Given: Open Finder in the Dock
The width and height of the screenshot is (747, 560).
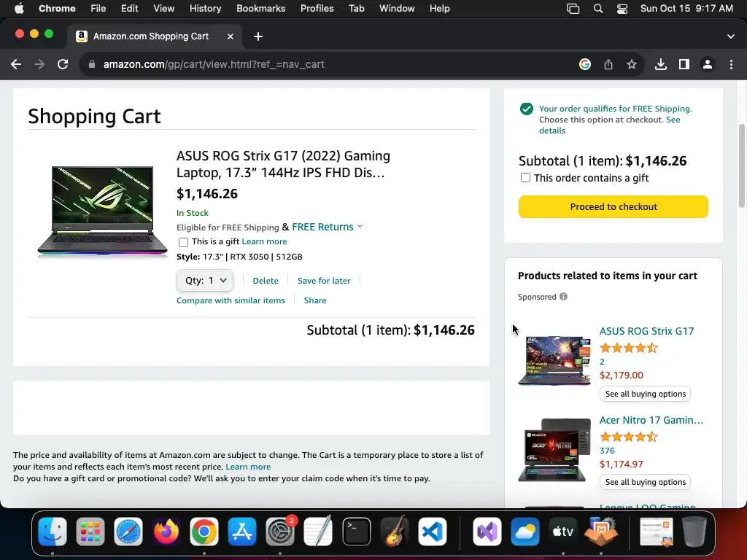Looking at the screenshot, I should pyautogui.click(x=53, y=532).
